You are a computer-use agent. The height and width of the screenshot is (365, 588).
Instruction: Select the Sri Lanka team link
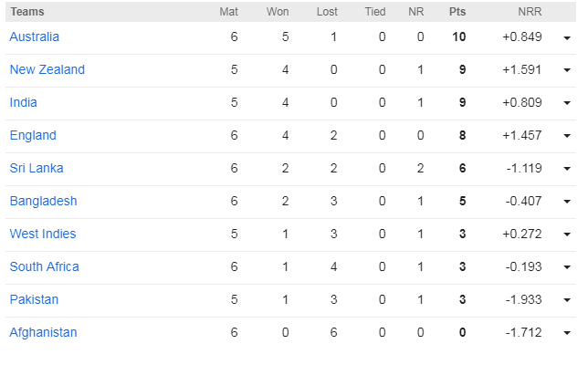point(37,169)
